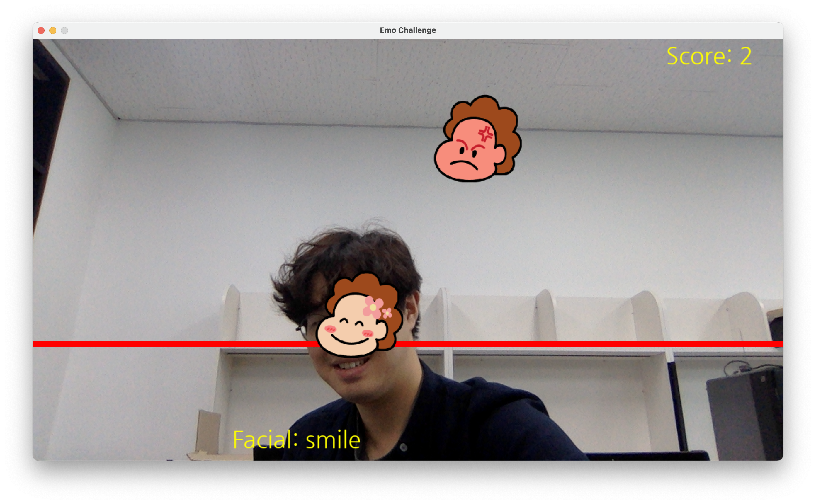Click the red anger mark on the forehead
The height and width of the screenshot is (504, 816).
(x=485, y=135)
